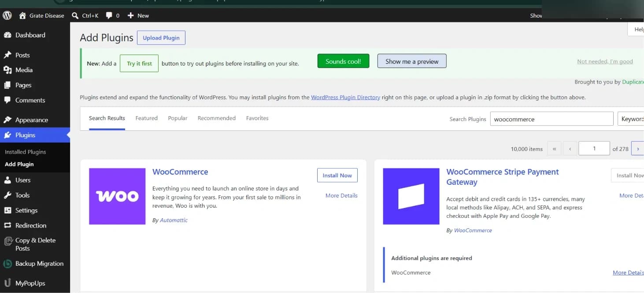Go to previous page of results
This screenshot has width=644, height=293.
570,149
